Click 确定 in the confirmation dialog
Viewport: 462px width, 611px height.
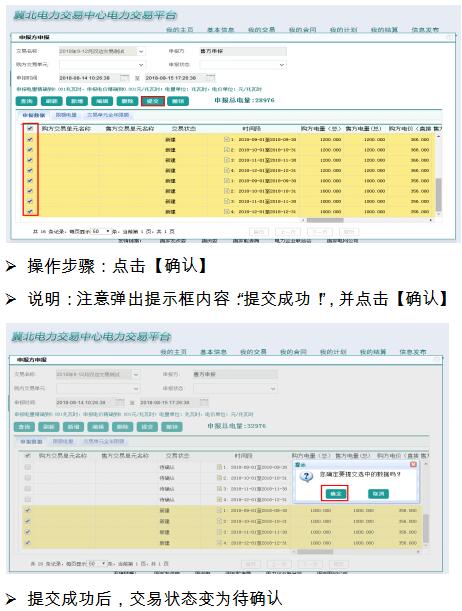coord(335,494)
